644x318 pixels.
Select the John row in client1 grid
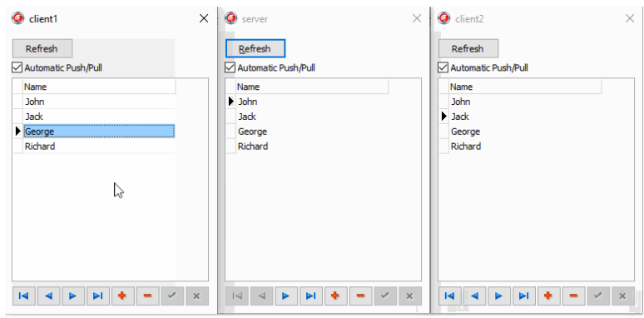point(99,102)
